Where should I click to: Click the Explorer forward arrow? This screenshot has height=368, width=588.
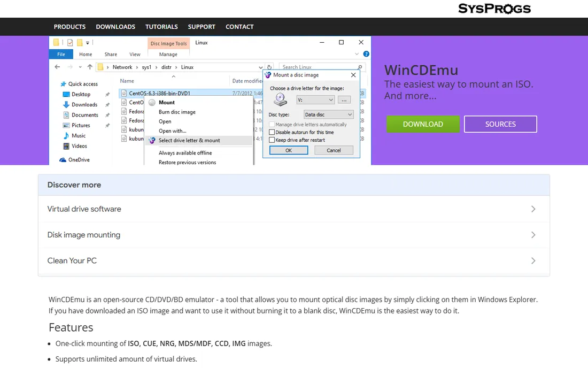[x=70, y=67]
